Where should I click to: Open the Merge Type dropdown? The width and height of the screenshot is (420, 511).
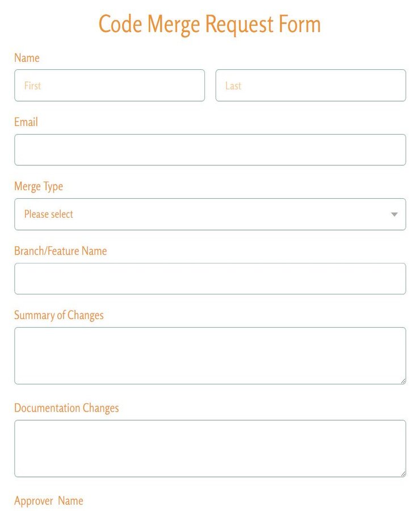210,214
